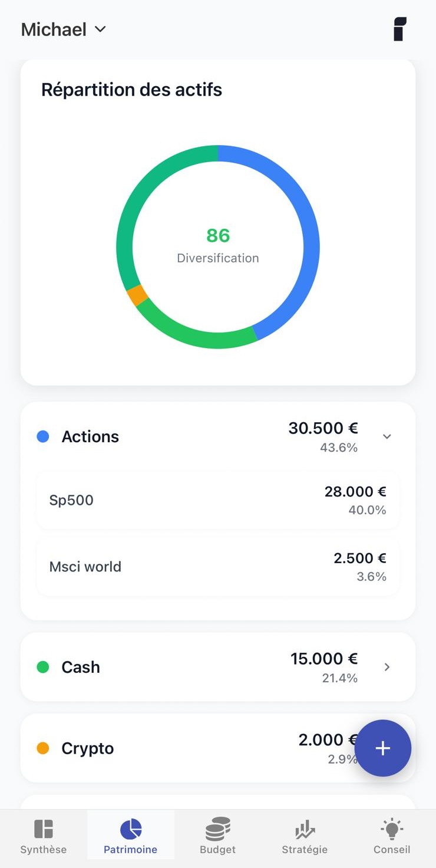Viewport: 436px width, 868px height.
Task: Open the Budget coins icon
Action: click(x=218, y=829)
